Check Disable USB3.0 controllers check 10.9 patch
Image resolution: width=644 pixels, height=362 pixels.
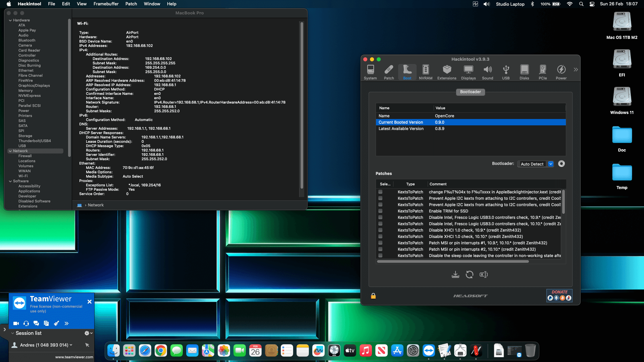click(x=380, y=218)
